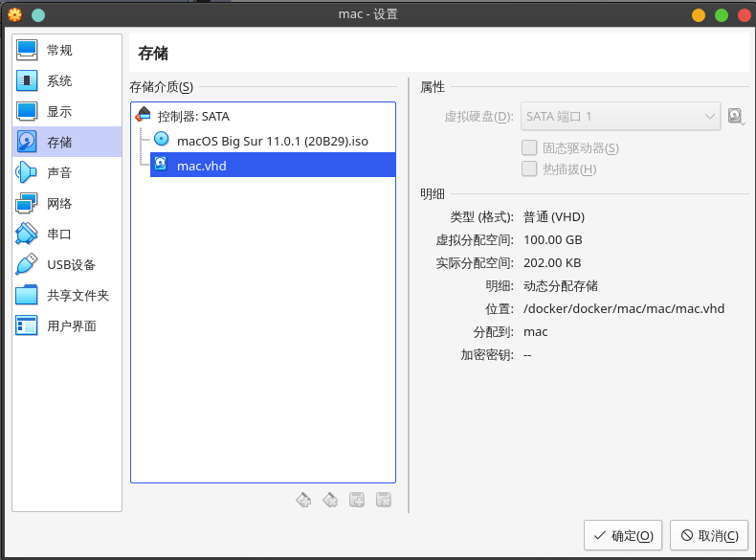Click the optical disc icon beside the iso

162,140
